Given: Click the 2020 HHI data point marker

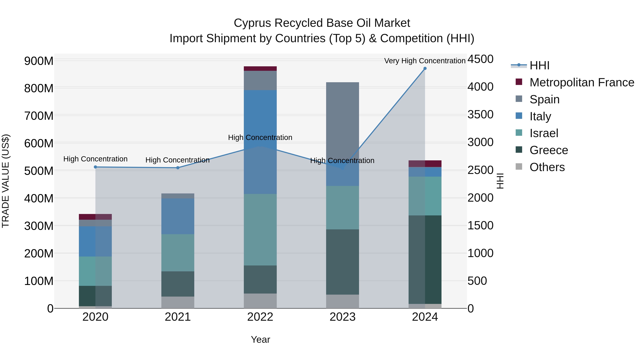Looking at the screenshot, I should pyautogui.click(x=95, y=167).
